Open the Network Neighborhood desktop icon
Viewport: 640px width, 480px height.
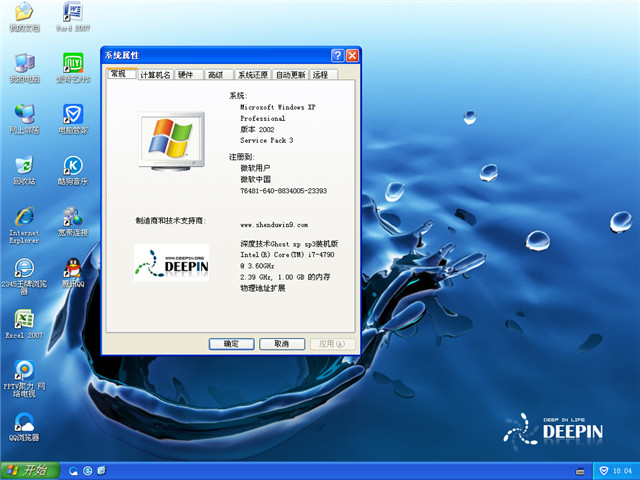[x=24, y=119]
